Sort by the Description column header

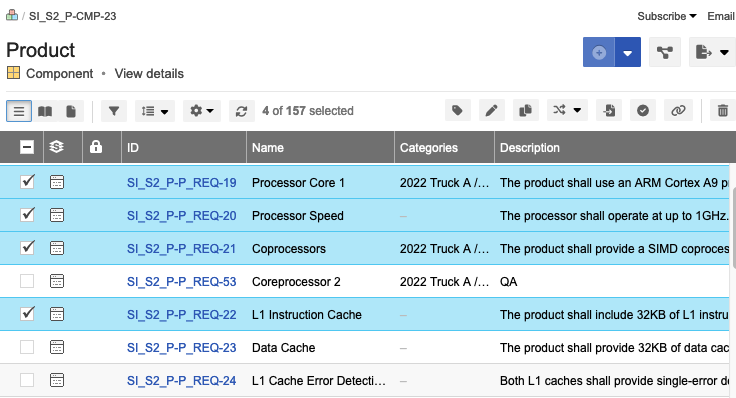615,147
